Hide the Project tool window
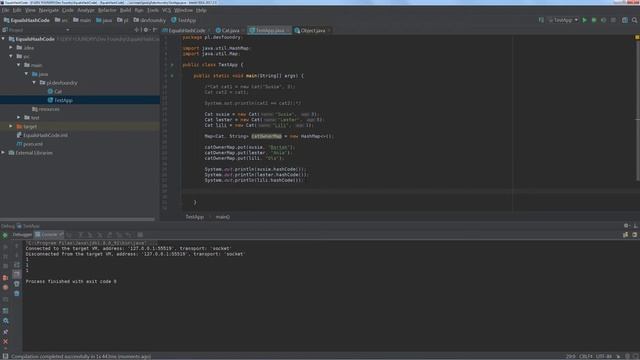640x360 pixels. tap(155, 30)
